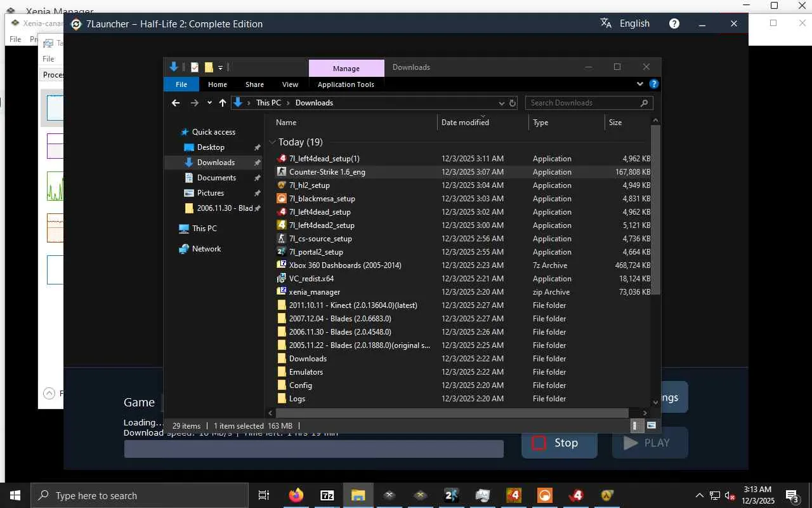Open the File tab in File Explorer
The image size is (812, 508).
[x=181, y=84]
